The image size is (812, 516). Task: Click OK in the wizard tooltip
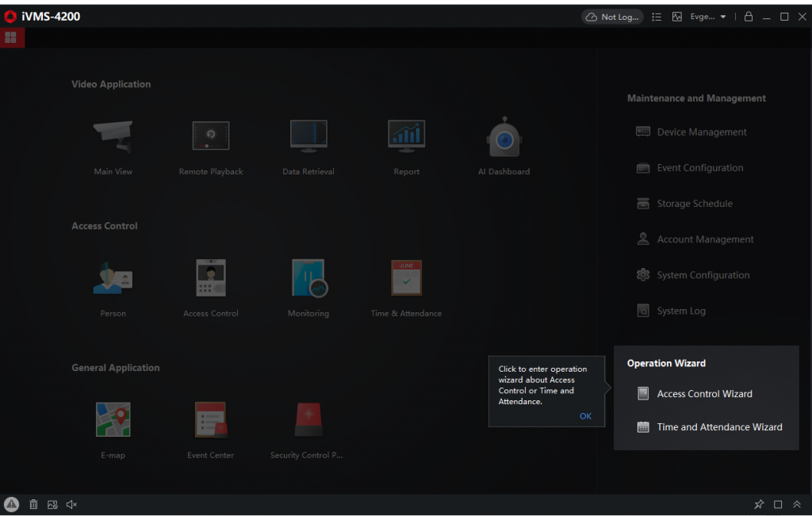(x=585, y=416)
